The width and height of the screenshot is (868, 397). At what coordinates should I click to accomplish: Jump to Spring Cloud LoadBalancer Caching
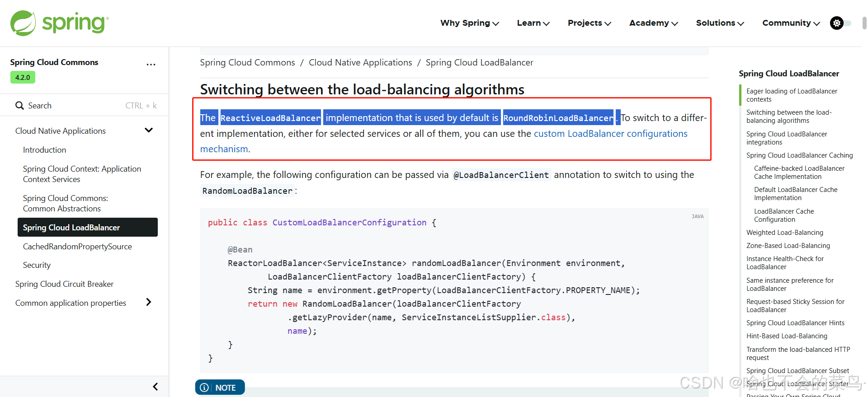[x=799, y=155]
